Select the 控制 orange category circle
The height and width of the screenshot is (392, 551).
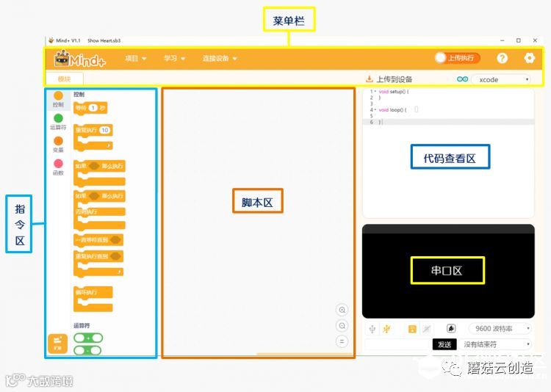58,95
